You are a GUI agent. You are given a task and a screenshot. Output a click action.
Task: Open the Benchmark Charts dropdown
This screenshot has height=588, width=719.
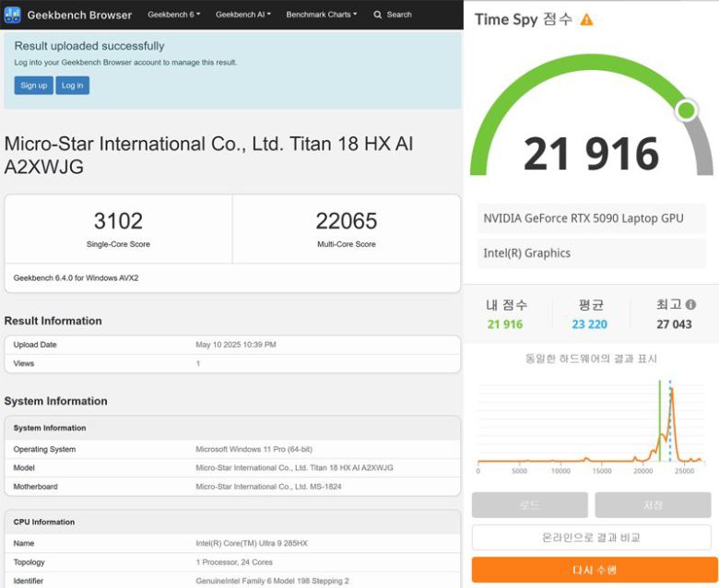(321, 15)
